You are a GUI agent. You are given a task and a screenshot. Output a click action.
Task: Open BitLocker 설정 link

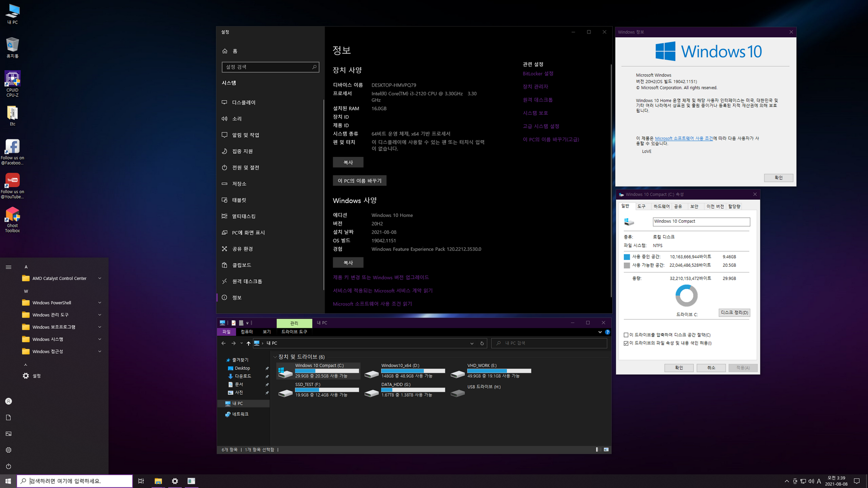[x=538, y=74]
